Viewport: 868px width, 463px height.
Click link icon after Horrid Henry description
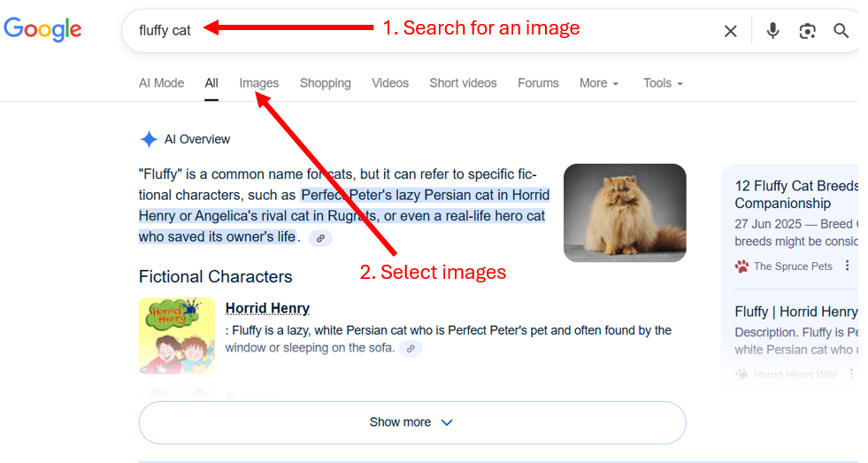(x=410, y=349)
